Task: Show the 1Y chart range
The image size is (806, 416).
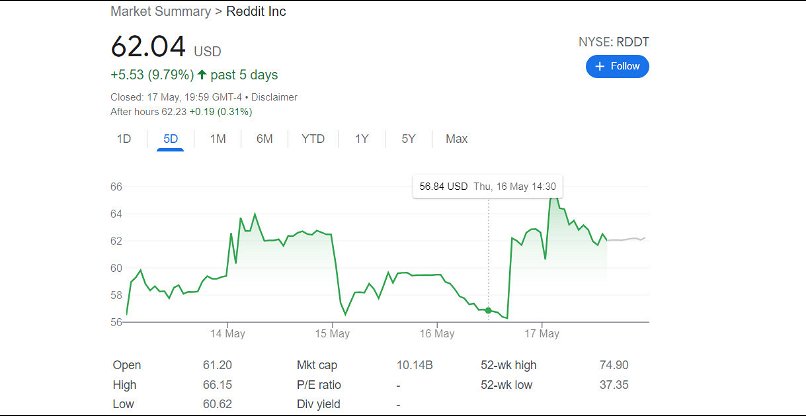Action: (361, 139)
